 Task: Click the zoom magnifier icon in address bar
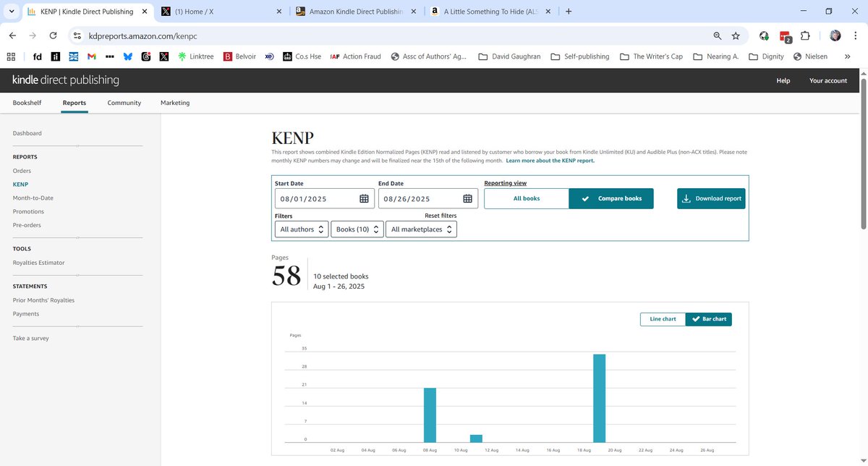[x=717, y=35]
